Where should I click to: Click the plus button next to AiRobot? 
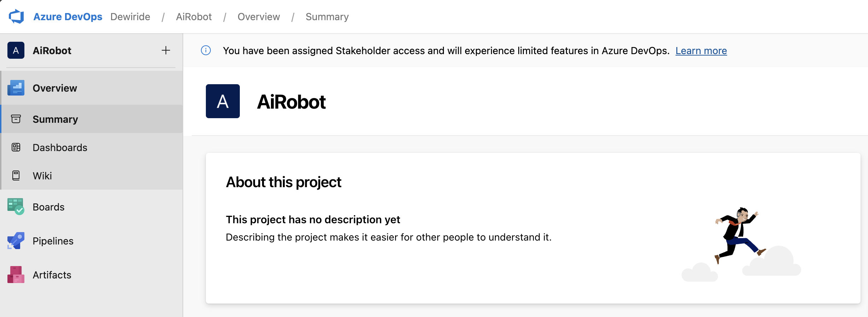(x=165, y=51)
